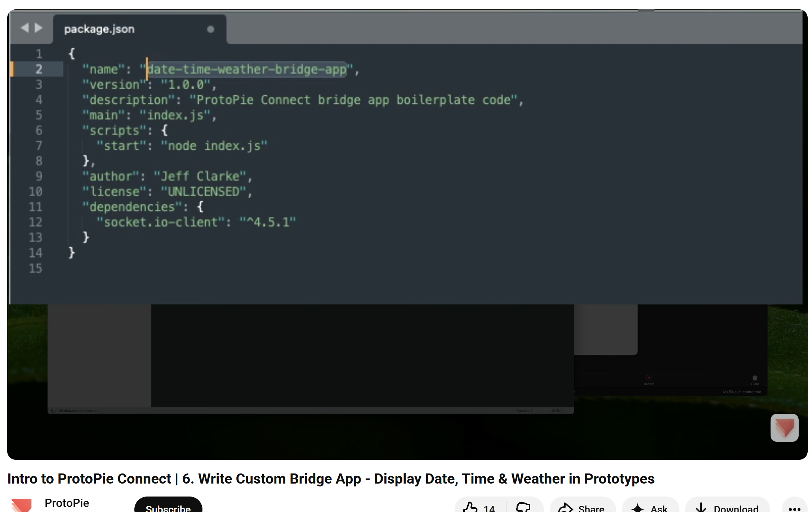Click the Clear trash icon in ProtoPie Connect
Image resolution: width=812 pixels, height=512 pixels.
[755, 378]
